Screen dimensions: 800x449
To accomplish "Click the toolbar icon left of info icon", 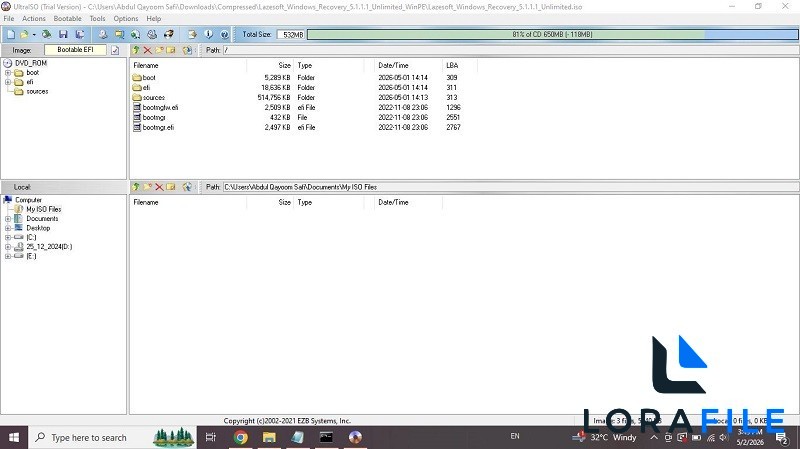I will click(192, 34).
